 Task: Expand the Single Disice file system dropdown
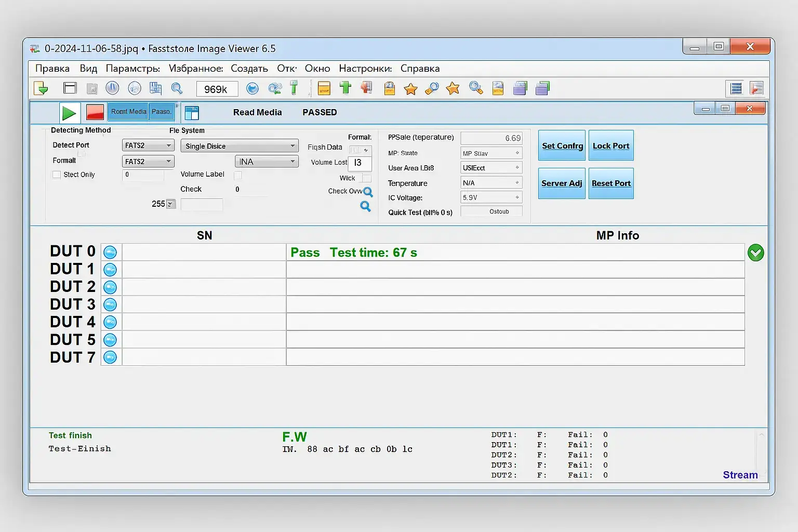240,146
